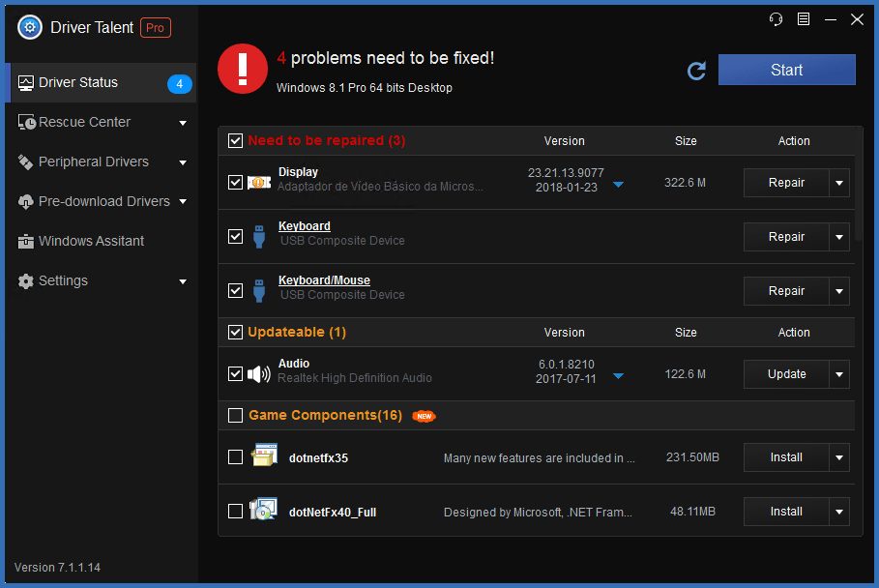
Task: Open the Audio Update options dropdown
Action: pos(839,374)
